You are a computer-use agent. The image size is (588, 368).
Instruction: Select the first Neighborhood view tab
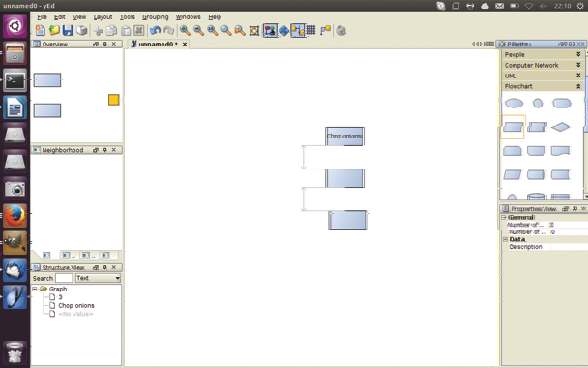pos(46,255)
